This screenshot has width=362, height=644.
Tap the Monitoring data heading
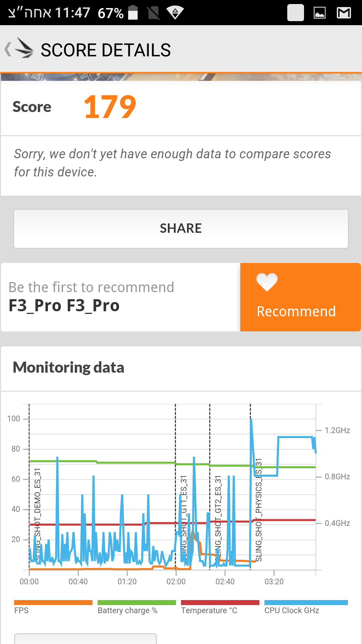pos(68,368)
